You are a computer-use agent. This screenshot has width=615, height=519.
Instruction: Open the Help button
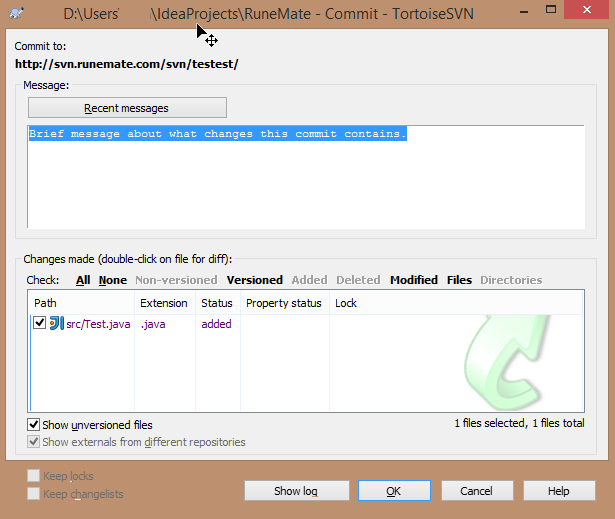(x=559, y=491)
